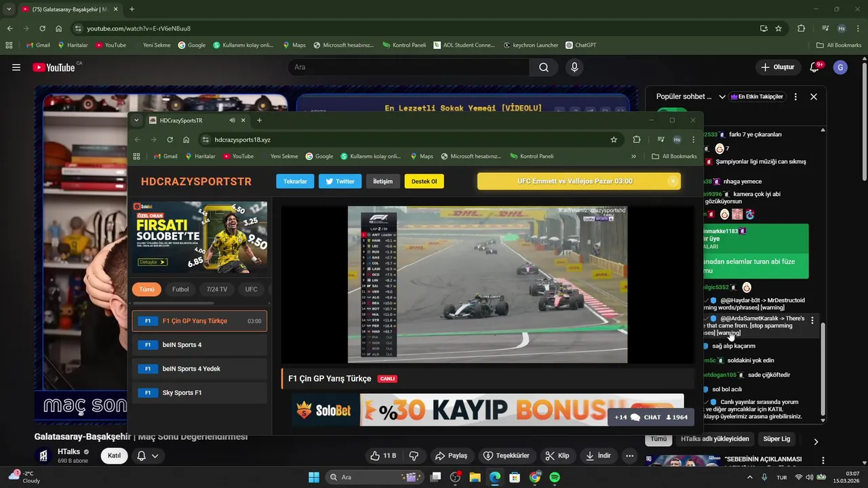Screen dimensions: 868x488
Task: Dislike the HTalks video
Action: point(414,455)
